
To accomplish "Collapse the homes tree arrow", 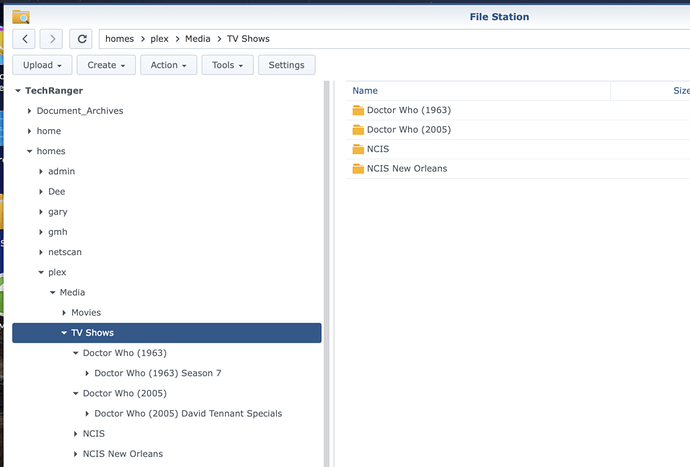I will [x=29, y=151].
